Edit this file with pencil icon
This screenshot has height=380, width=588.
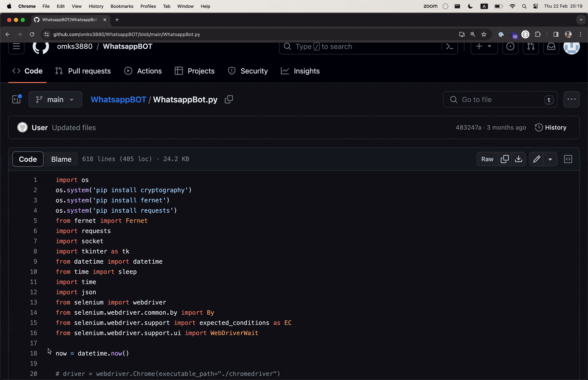click(x=537, y=159)
